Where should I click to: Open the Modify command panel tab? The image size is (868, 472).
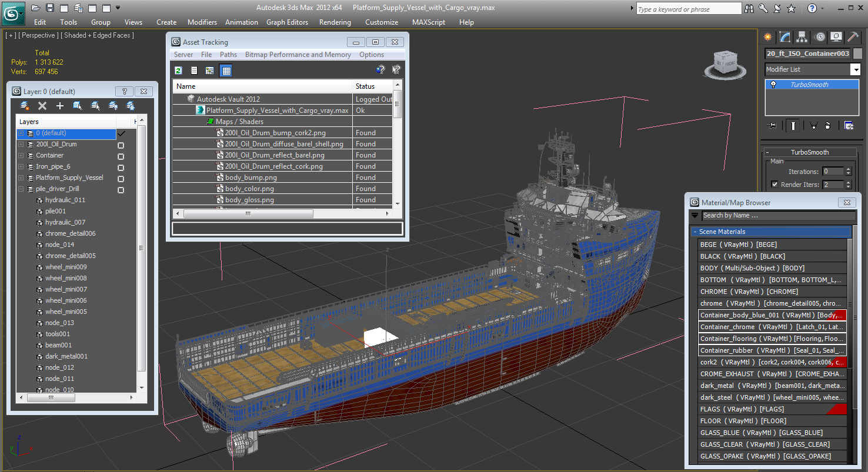click(x=785, y=37)
